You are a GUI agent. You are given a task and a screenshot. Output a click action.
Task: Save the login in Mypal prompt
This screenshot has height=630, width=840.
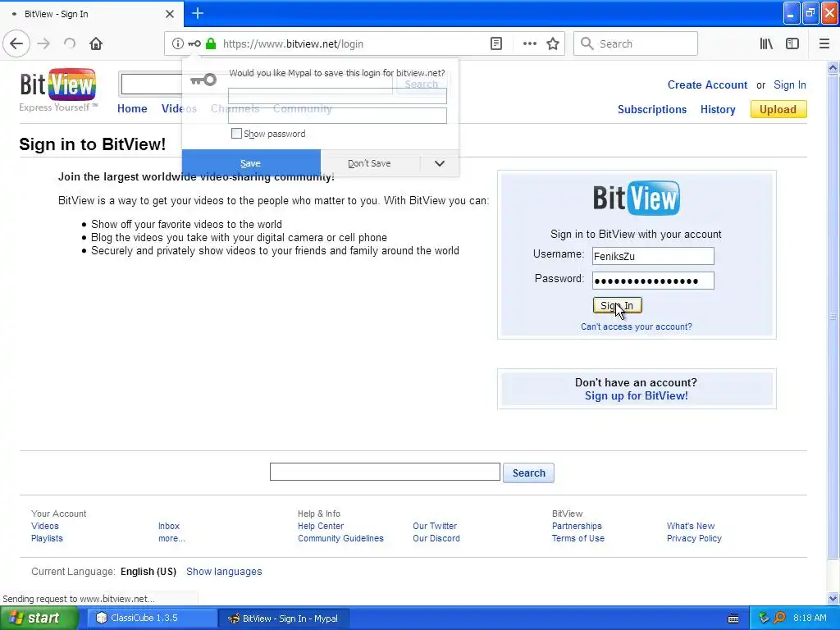tap(251, 163)
